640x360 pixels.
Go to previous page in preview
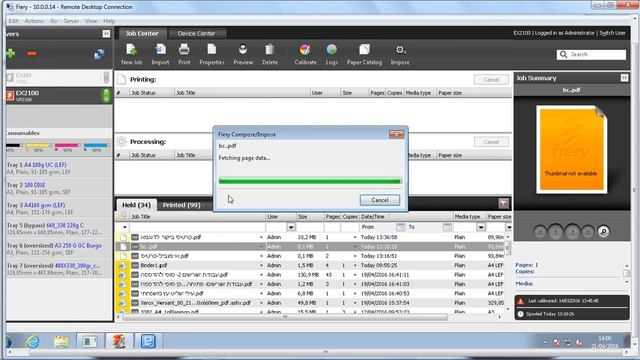[555, 231]
